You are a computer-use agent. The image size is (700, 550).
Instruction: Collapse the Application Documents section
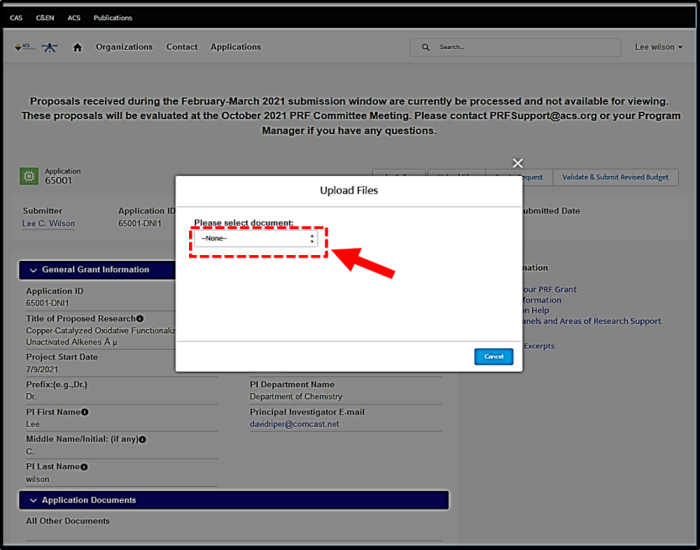click(32, 500)
